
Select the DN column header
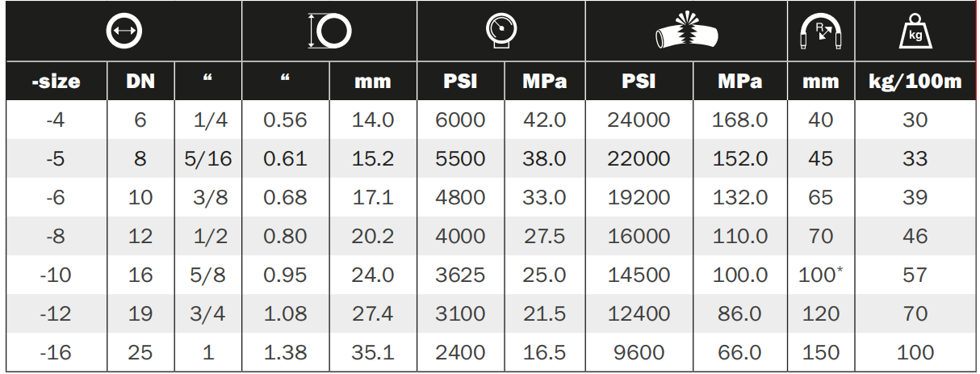click(x=140, y=82)
